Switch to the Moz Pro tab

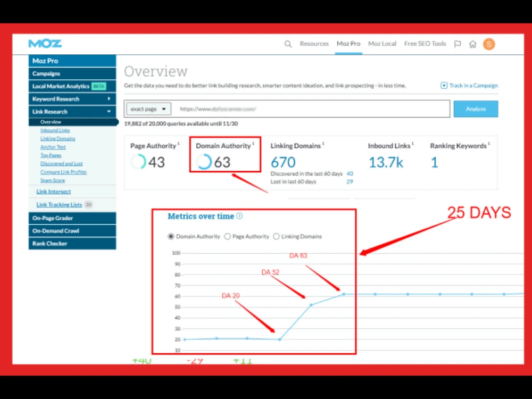click(x=348, y=44)
